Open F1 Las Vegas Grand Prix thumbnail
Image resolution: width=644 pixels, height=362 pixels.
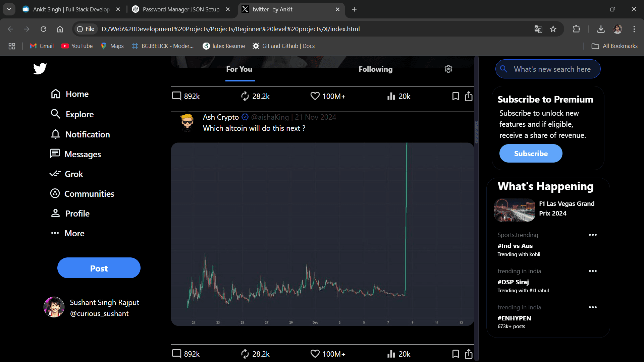[x=515, y=210]
